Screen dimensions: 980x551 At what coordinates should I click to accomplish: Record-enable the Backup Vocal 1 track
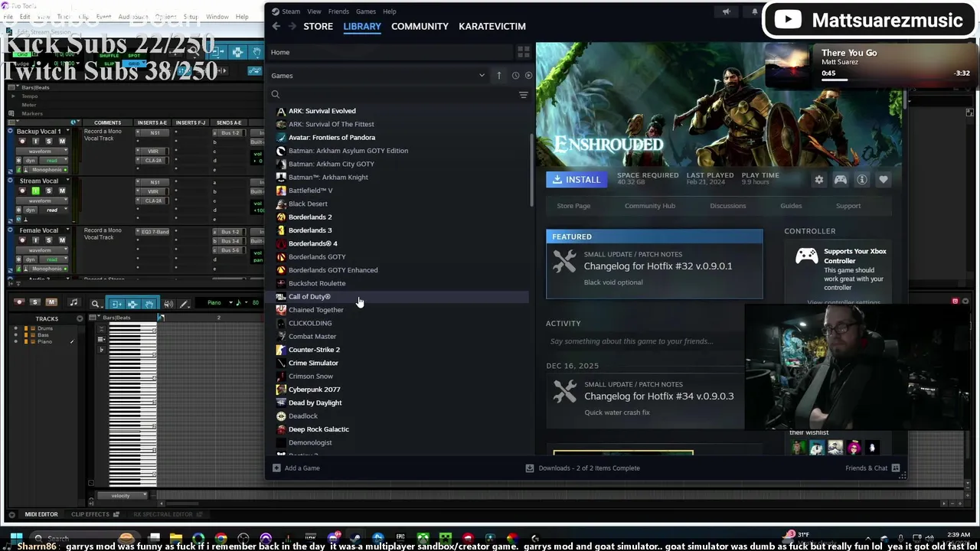click(21, 142)
